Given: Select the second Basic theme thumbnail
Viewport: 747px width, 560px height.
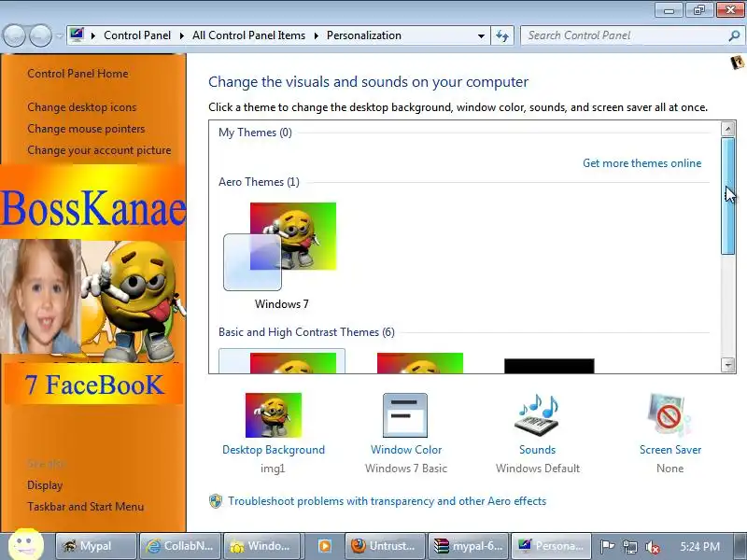Looking at the screenshot, I should point(419,363).
